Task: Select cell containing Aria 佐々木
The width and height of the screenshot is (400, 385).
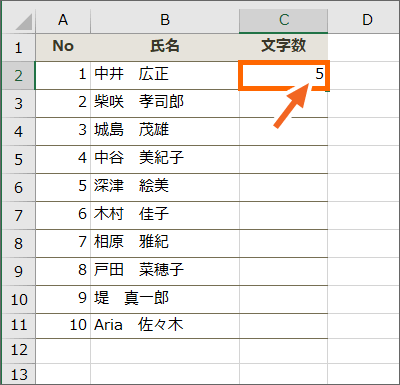Action: (165, 326)
